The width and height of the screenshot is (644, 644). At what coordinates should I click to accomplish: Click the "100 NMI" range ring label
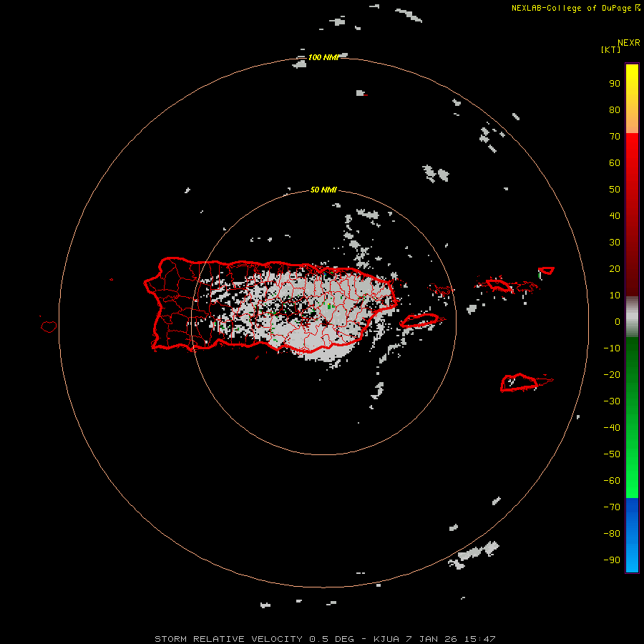[324, 57]
